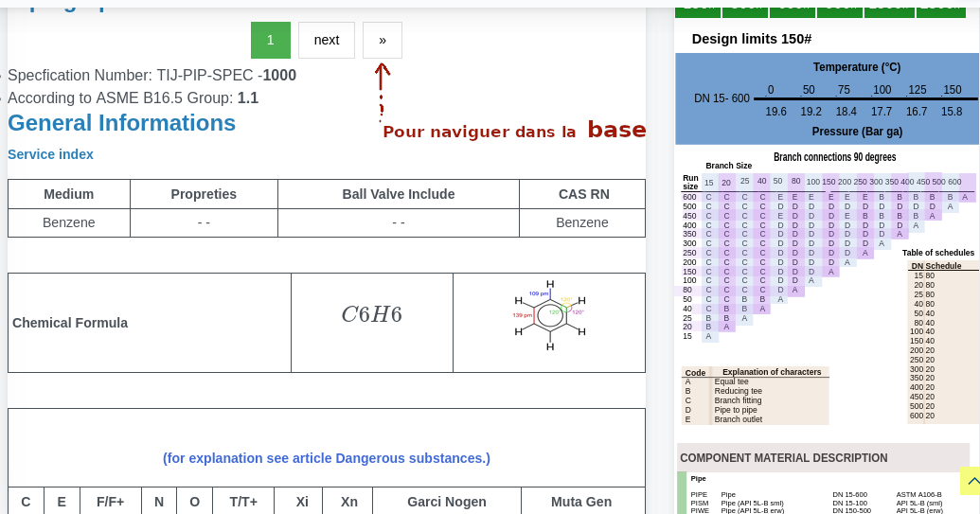Click the DN Schedule table header

click(x=936, y=265)
